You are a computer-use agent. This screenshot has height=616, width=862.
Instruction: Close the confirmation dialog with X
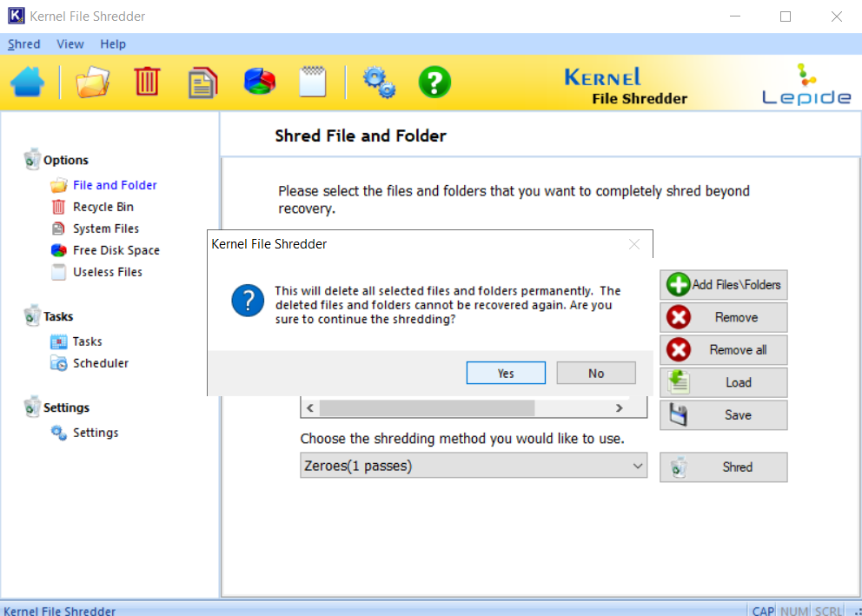coord(633,244)
